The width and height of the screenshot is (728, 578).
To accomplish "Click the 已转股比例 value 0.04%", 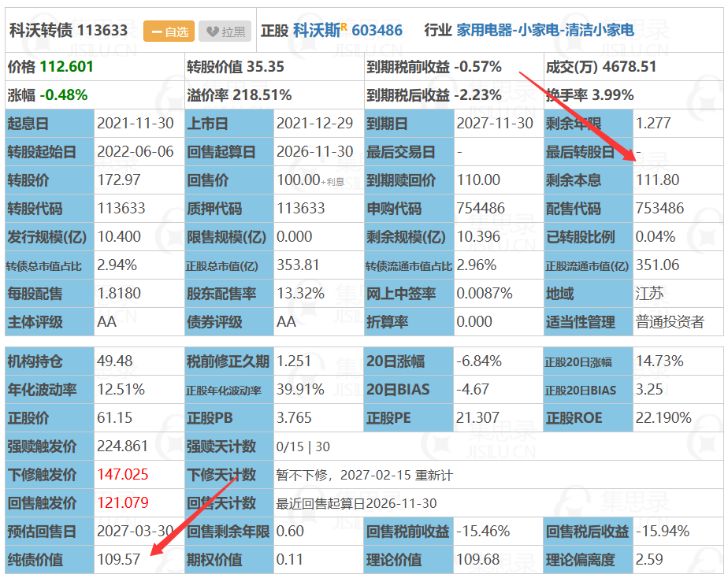I will point(656,236).
